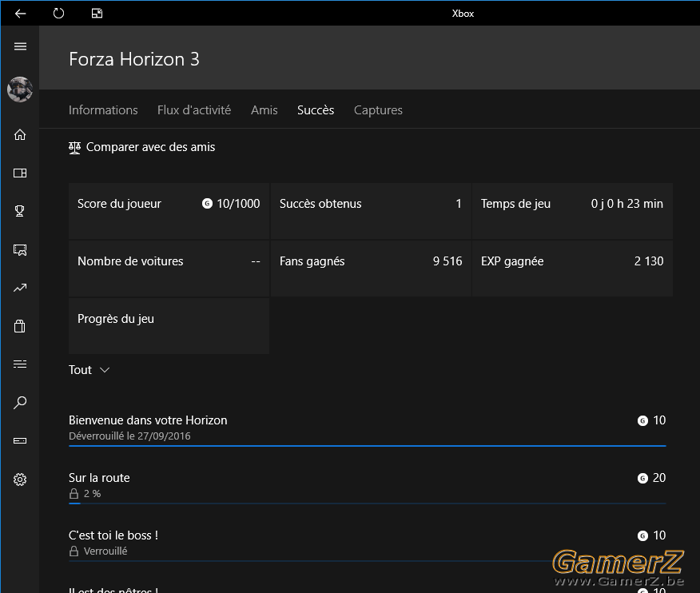Open the Nombre de voitures stat tile
700x593 pixels.
coord(169,269)
